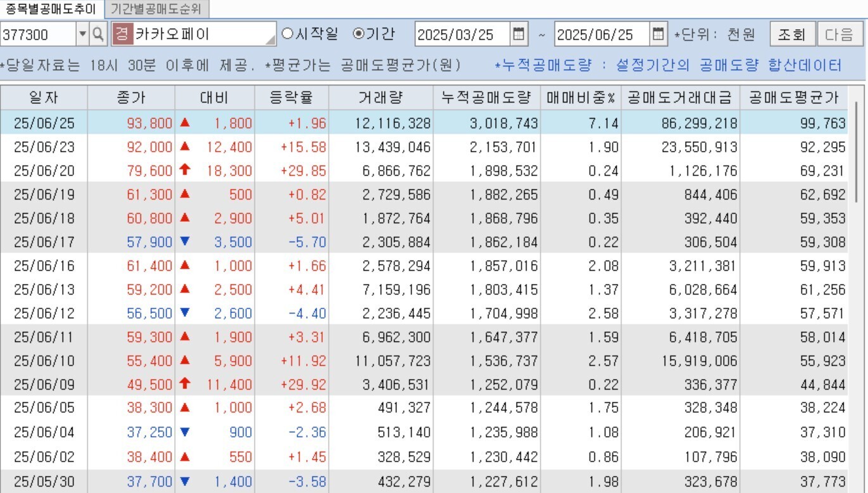Click the 거래량 column header

click(381, 98)
